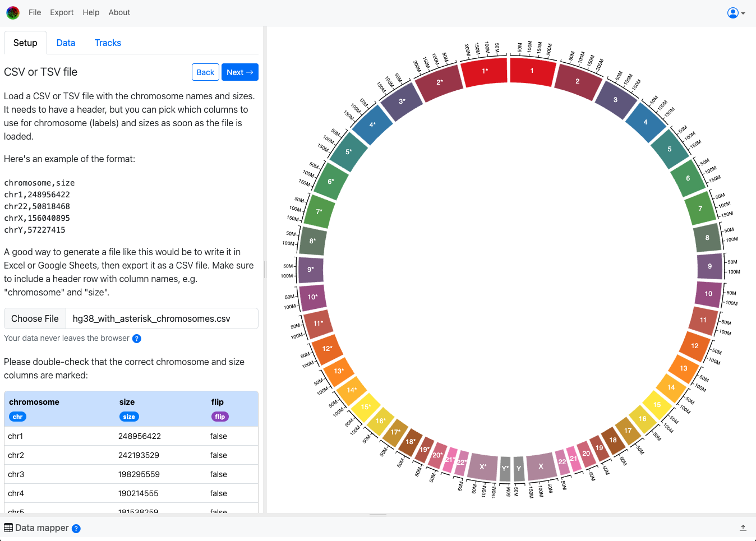This screenshot has width=756, height=541.
Task: Open the user account menu
Action: [x=736, y=13]
